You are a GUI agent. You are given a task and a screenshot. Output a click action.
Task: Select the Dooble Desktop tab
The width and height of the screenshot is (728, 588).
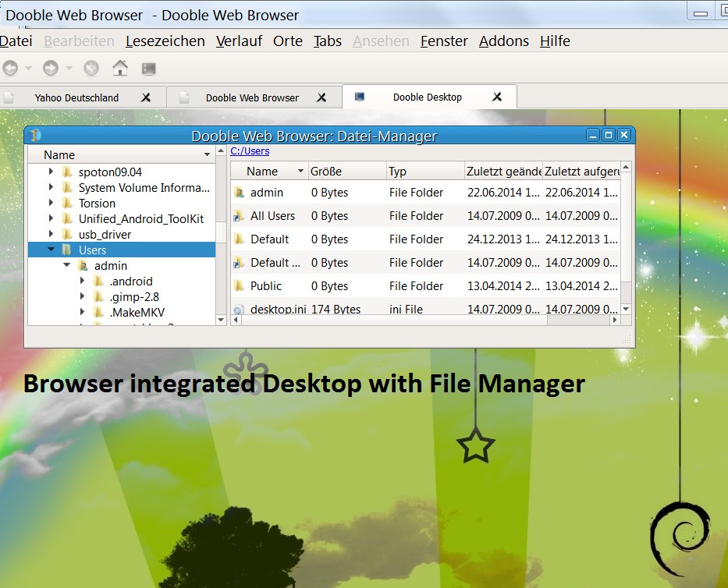tap(427, 97)
